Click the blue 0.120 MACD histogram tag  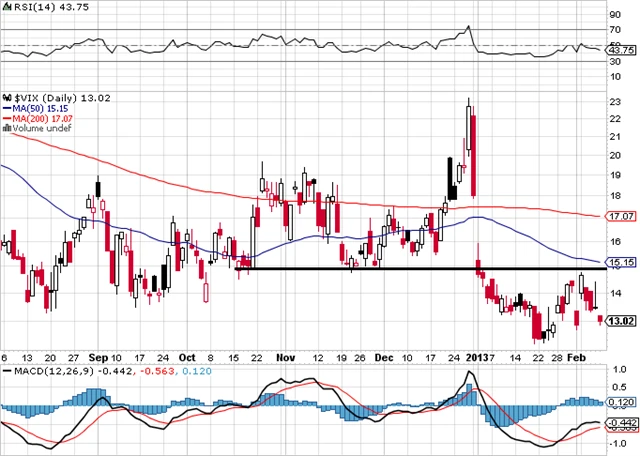click(622, 401)
